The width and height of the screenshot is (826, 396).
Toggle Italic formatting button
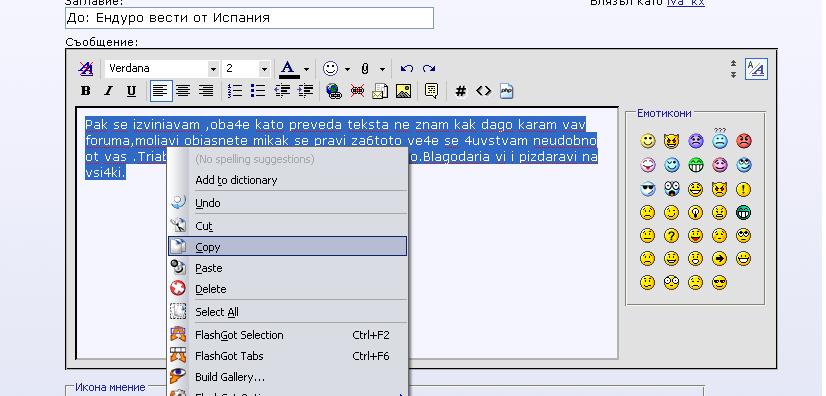tap(108, 91)
